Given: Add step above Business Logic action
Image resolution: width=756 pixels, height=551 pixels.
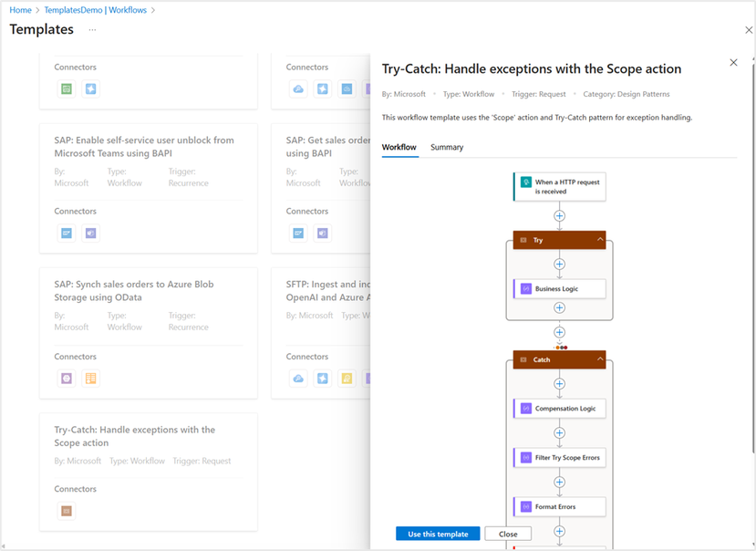Looking at the screenshot, I should (559, 264).
